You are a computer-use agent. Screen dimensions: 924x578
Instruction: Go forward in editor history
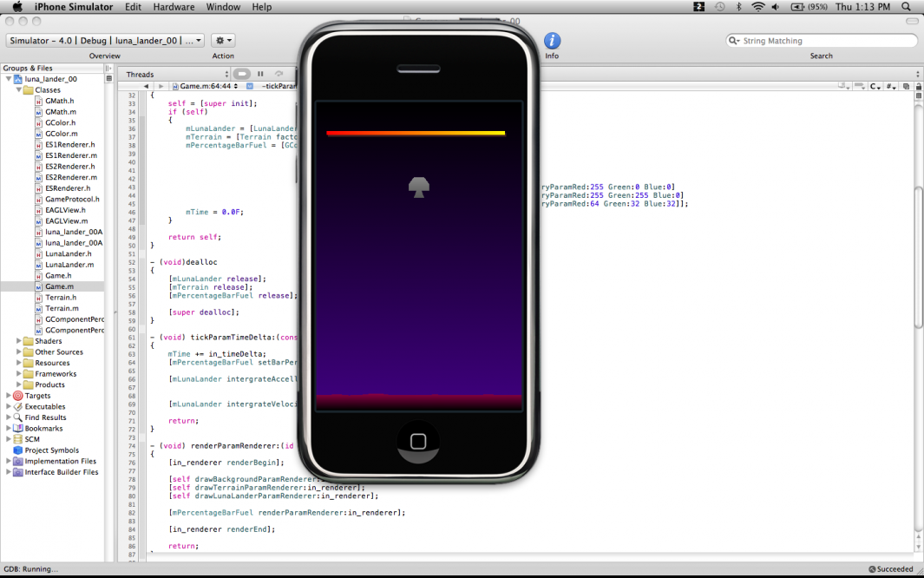pos(161,86)
